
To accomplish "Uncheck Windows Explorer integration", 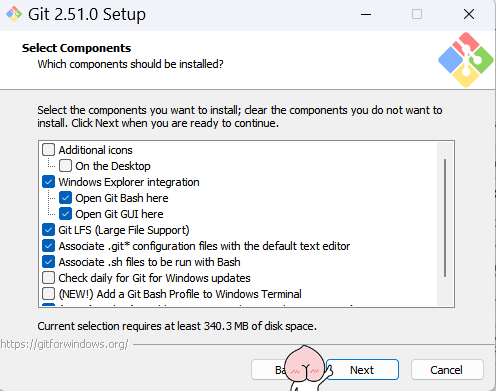I will click(48, 182).
